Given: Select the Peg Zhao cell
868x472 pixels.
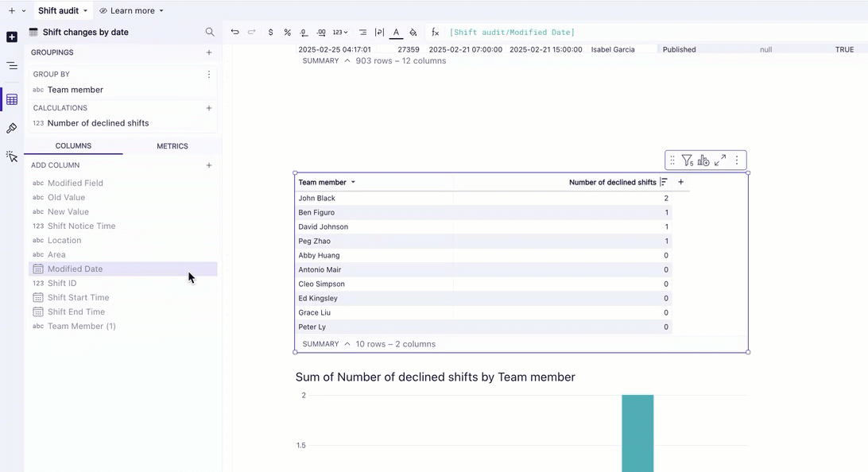Looking at the screenshot, I should pyautogui.click(x=374, y=242).
